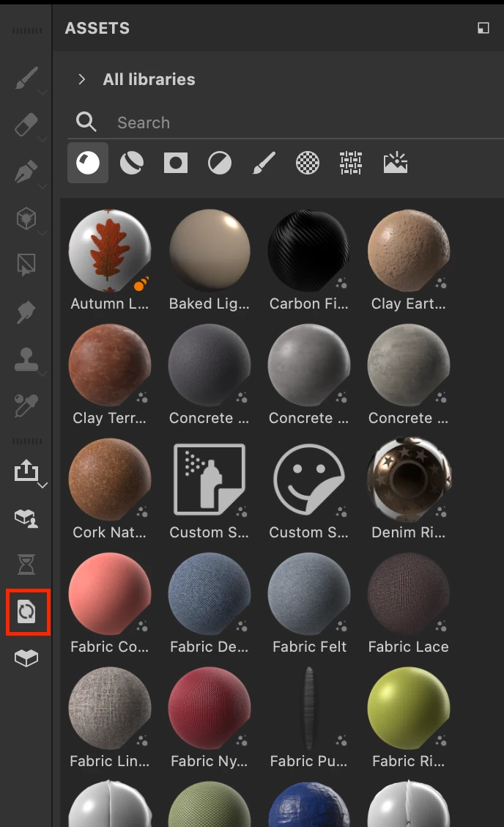Select the Polygon Fill tool

coord(26,218)
